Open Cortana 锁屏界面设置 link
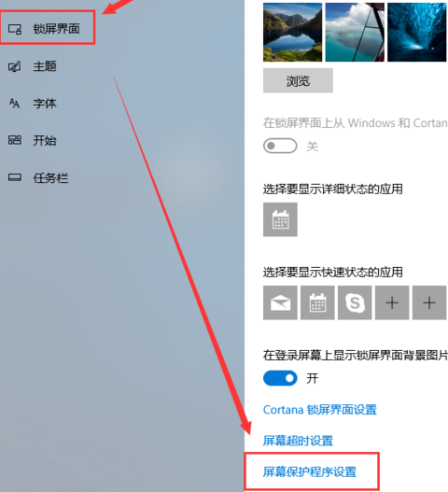 320,410
